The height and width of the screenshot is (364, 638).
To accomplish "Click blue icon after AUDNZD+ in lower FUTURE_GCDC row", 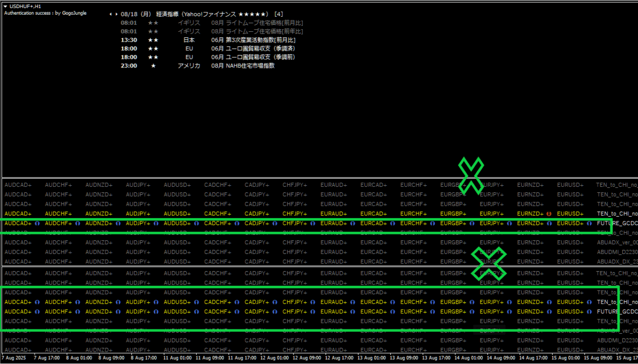I will click(x=118, y=312).
